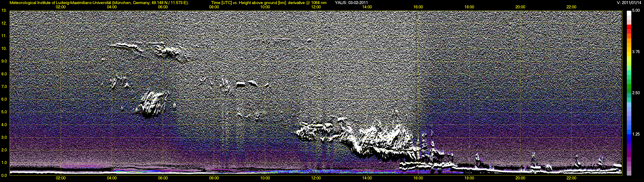This screenshot has height=182, width=644.
Task: Click the 10:00 label on the bottom time axis
Action: pyautogui.click(x=265, y=178)
